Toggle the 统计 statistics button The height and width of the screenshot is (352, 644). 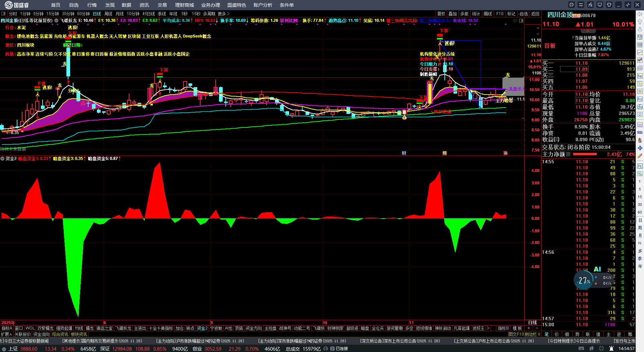(476, 14)
